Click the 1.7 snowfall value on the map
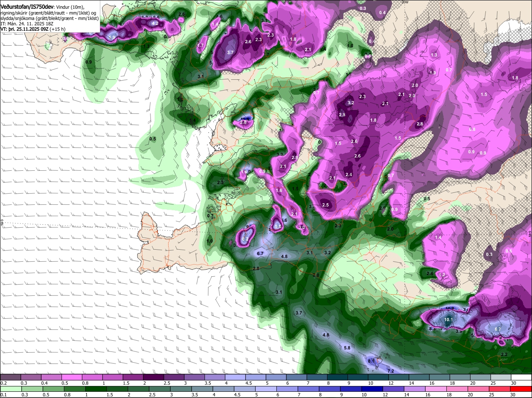Image resolution: width=532 pixels, height=398 pixels. (x=200, y=46)
